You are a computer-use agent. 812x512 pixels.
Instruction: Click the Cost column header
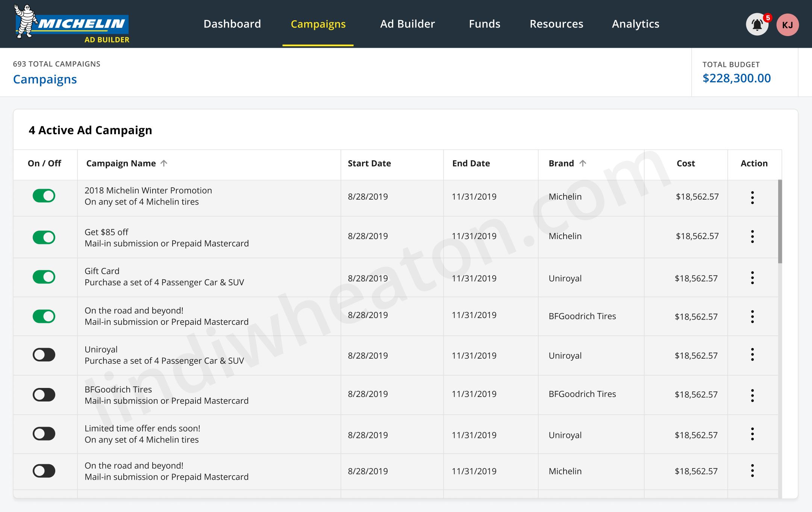point(685,164)
